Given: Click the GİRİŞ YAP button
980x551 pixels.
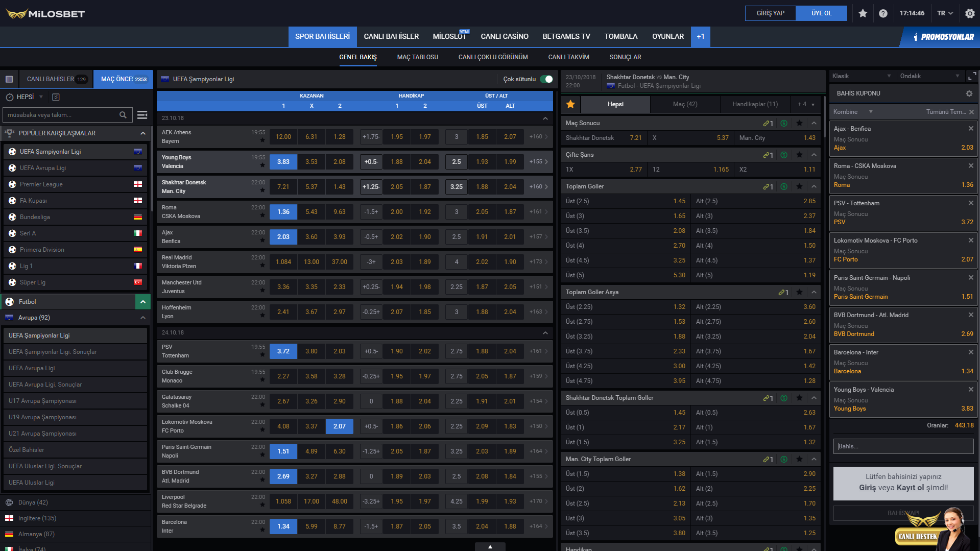Looking at the screenshot, I should coord(770,13).
